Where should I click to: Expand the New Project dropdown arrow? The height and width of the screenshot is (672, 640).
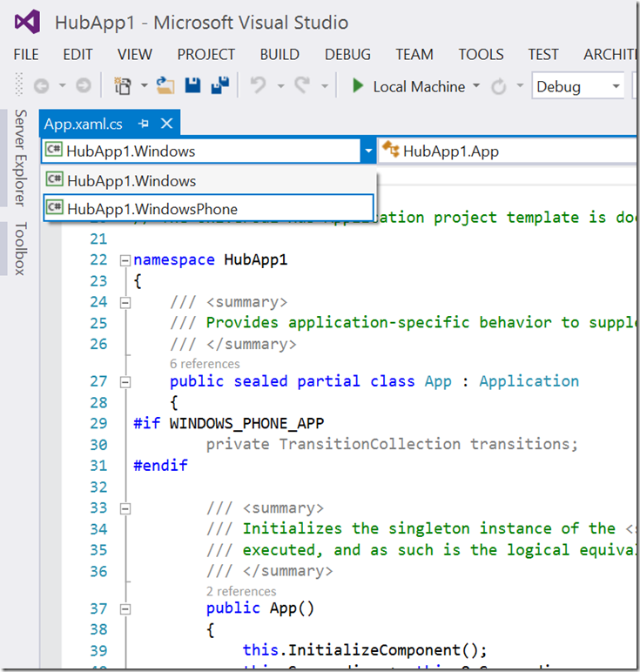point(145,85)
